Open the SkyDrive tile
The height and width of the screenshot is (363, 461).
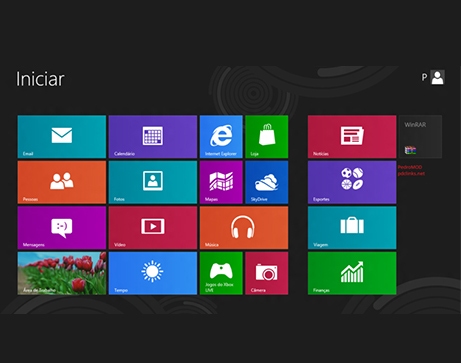(x=267, y=182)
